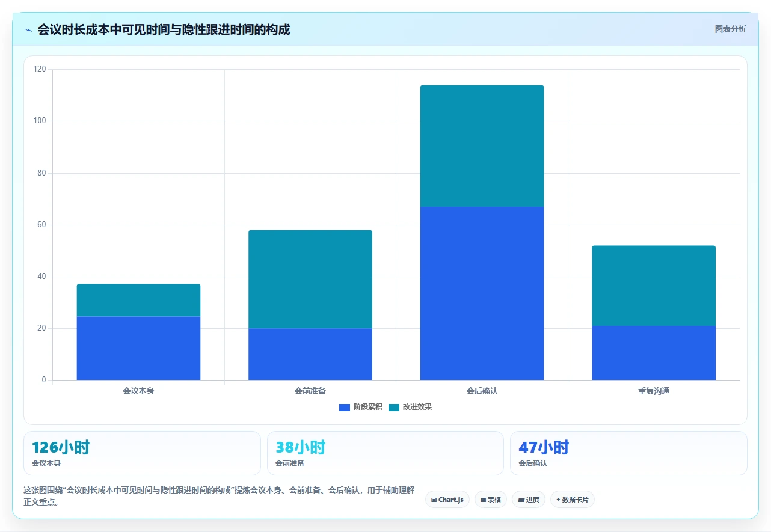Screen dimensions: 771x532
Task: Click the Chart.js tag chip
Action: (447, 500)
